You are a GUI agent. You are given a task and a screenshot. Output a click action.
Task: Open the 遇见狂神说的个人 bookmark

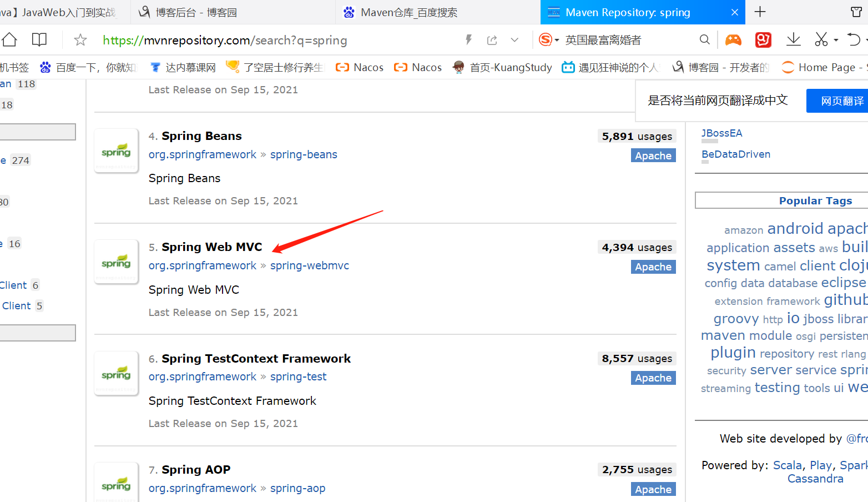[610, 67]
